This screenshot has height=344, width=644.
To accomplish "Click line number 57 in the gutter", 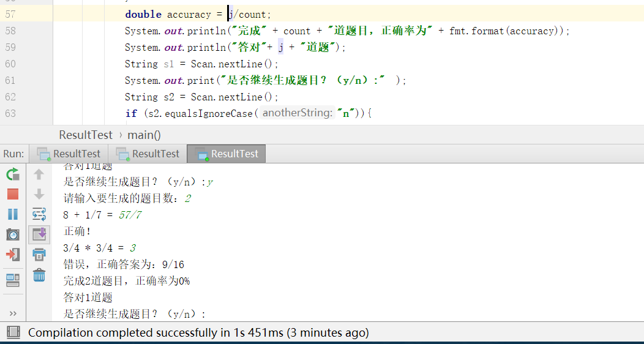I will (10, 14).
